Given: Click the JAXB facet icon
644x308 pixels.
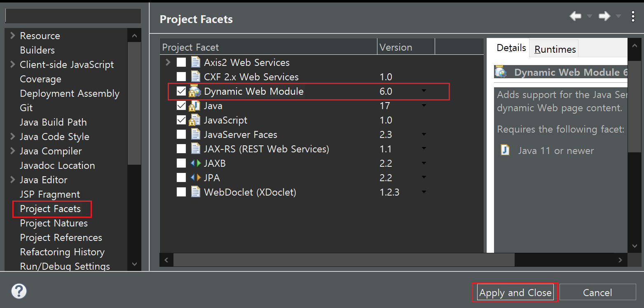Looking at the screenshot, I should (x=196, y=163).
